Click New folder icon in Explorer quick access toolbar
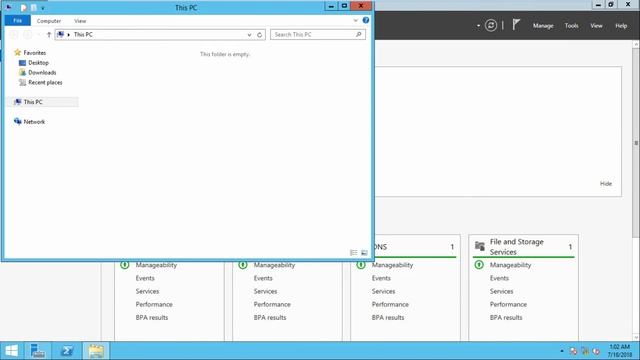The height and width of the screenshot is (360, 640). click(34, 7)
